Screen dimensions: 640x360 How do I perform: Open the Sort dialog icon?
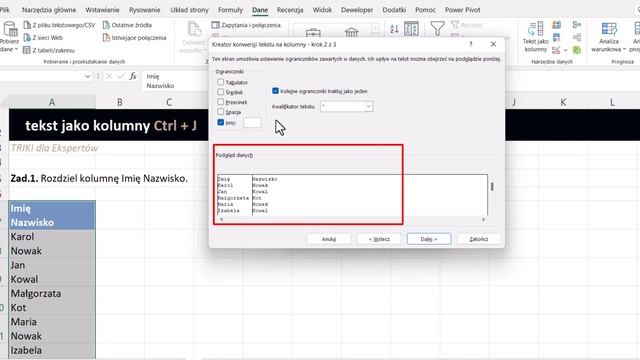click(411, 29)
